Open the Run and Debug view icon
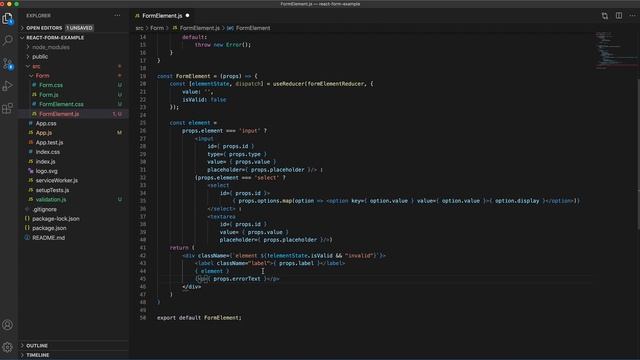 point(8,86)
